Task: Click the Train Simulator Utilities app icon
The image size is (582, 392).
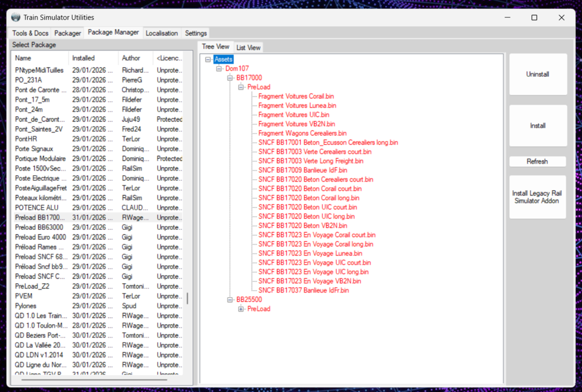Action: pyautogui.click(x=16, y=17)
